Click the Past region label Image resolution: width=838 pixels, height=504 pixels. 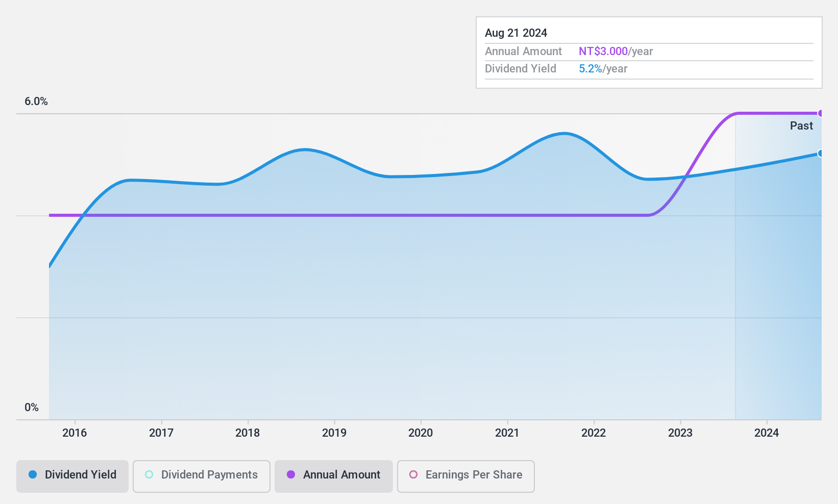(801, 125)
